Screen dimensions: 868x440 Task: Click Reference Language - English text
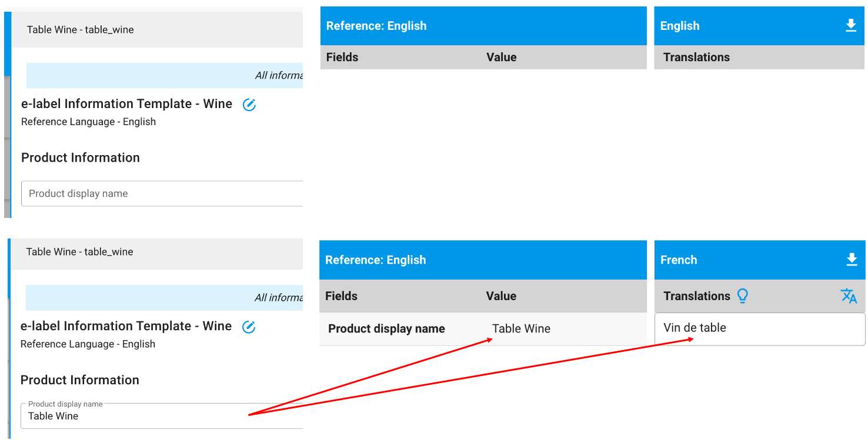tap(88, 122)
